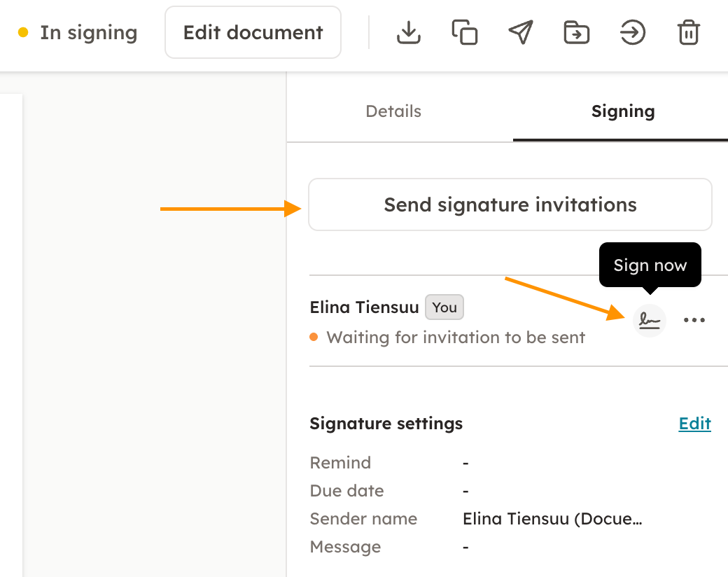Screen dimensions: 728x577
Task: Click the truncated Sender name value
Action: coord(552,519)
